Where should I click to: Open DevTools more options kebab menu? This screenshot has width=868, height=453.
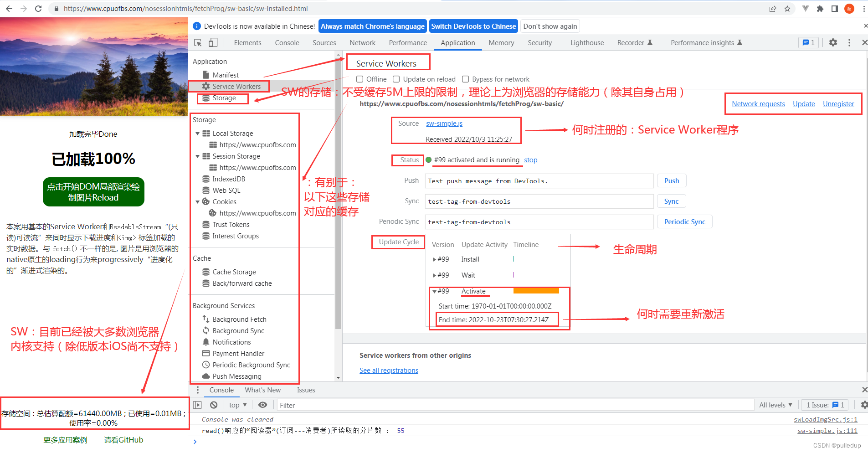pos(849,42)
